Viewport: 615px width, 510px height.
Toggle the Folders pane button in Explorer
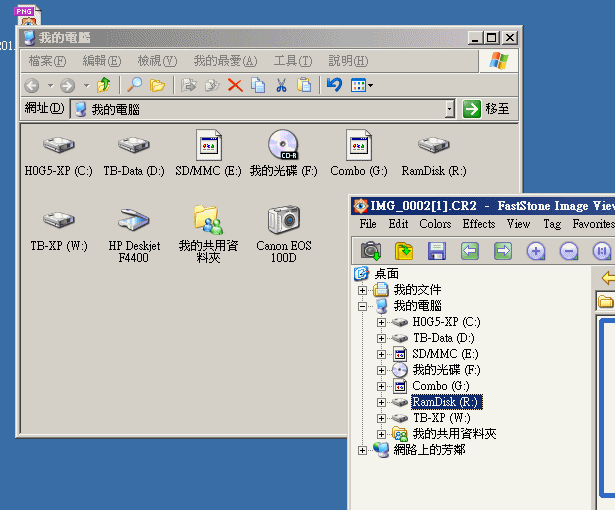pyautogui.click(x=157, y=85)
